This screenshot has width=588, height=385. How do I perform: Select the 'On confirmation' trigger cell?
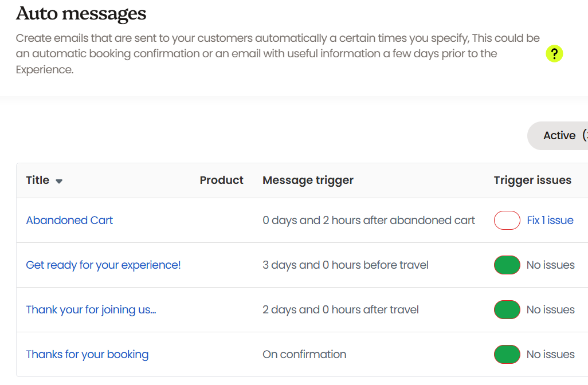coord(304,355)
